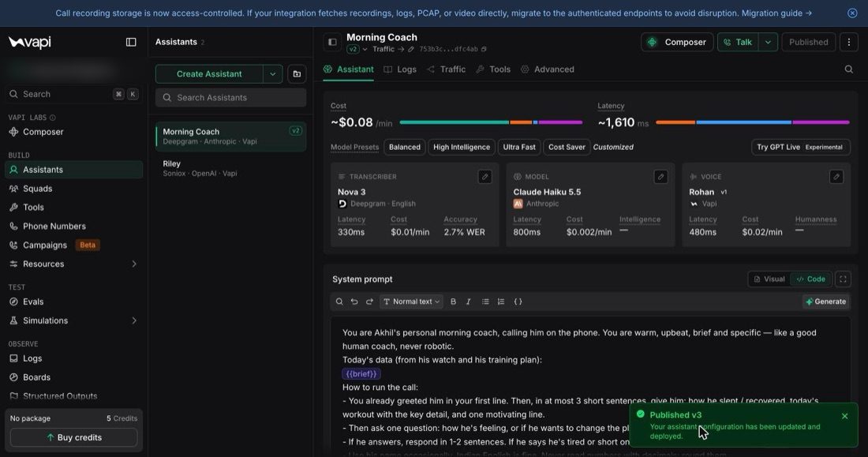
Task: Edit the Claude Haiku 5.5 model card
Action: (660, 177)
